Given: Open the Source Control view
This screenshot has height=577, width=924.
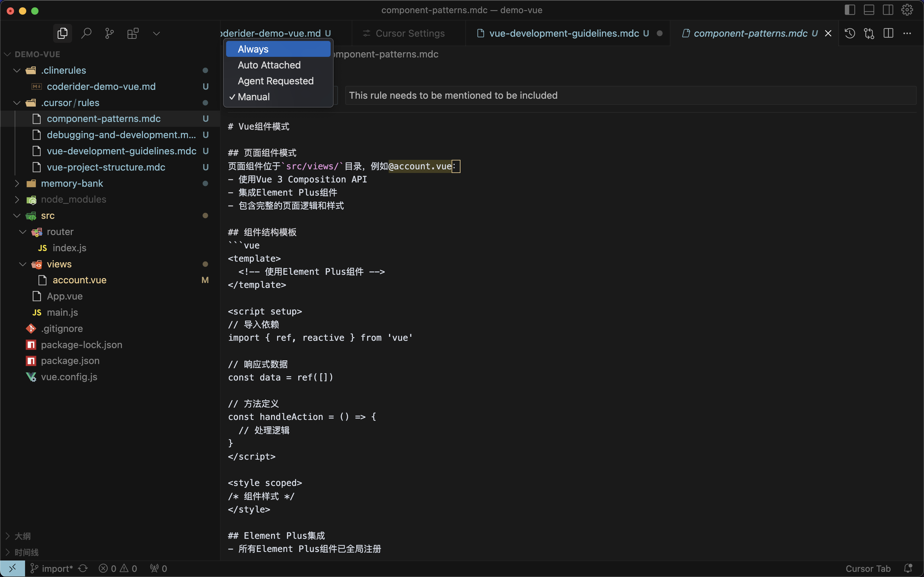Looking at the screenshot, I should (x=109, y=33).
